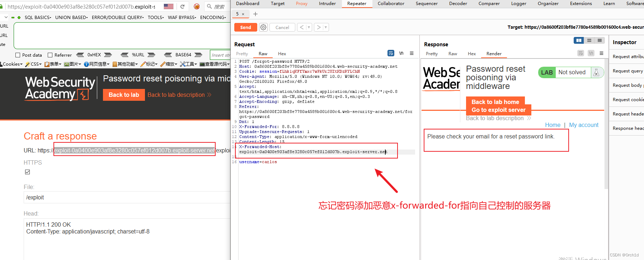
Task: Expand the next-request history dropdown arrow
Action: coord(325,27)
